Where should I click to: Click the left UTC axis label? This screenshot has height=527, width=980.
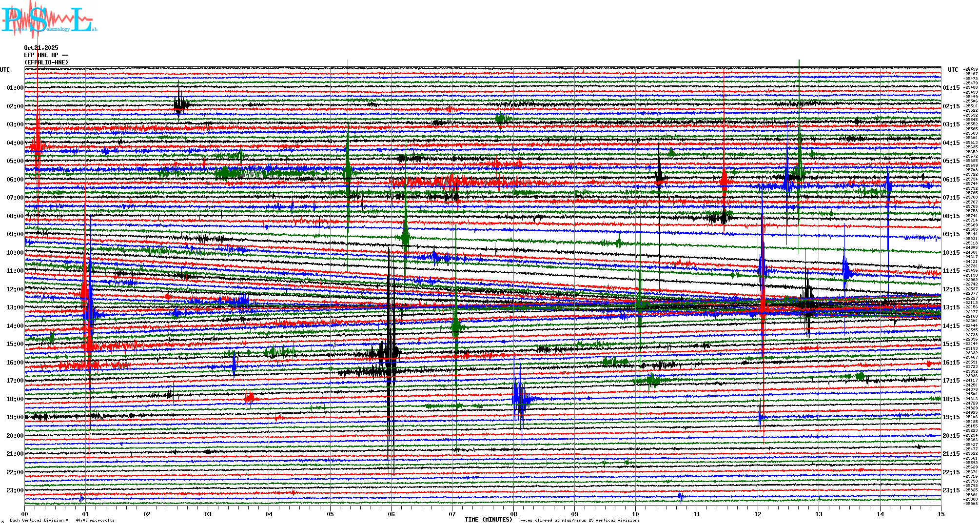(5, 70)
